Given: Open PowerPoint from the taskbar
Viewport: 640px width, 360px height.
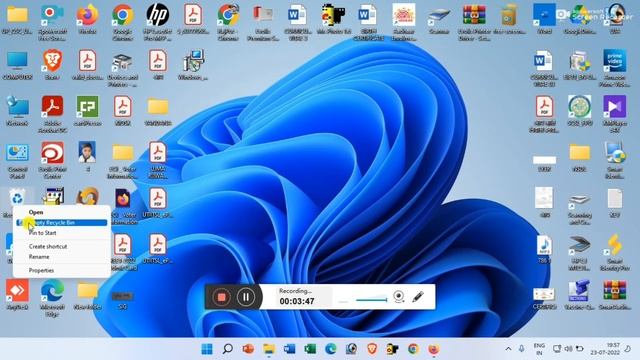Looking at the screenshot, I should tap(248, 349).
